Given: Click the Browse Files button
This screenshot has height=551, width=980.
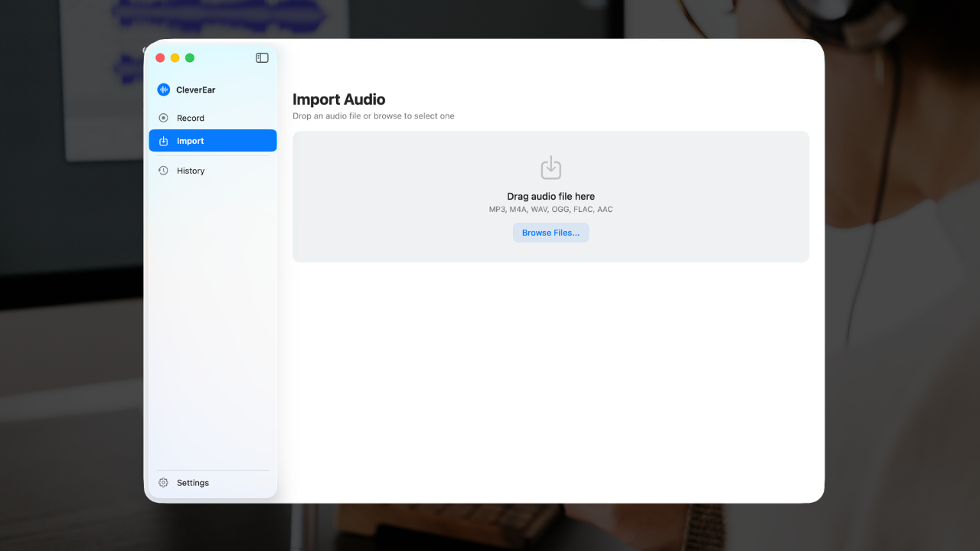Looking at the screenshot, I should point(550,232).
